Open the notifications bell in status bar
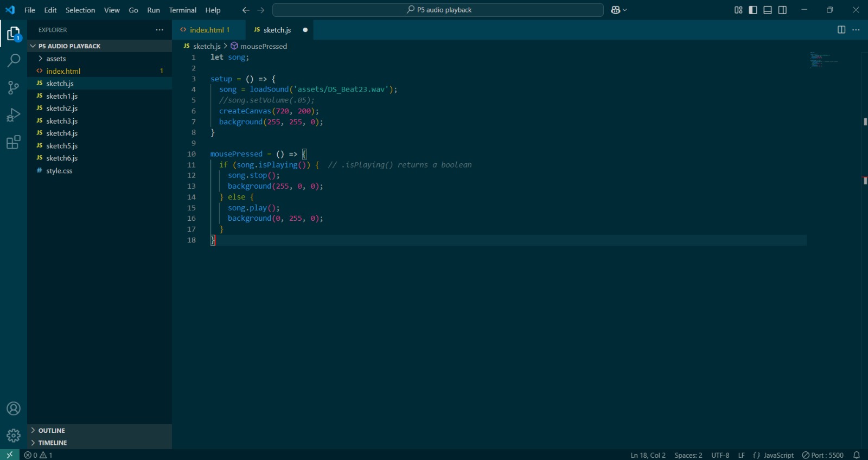Screen dimensions: 868x460 coord(857,455)
